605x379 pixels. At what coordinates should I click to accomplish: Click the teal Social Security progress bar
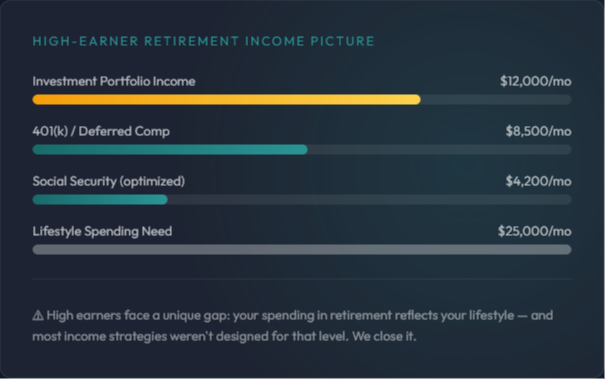pyautogui.click(x=100, y=200)
